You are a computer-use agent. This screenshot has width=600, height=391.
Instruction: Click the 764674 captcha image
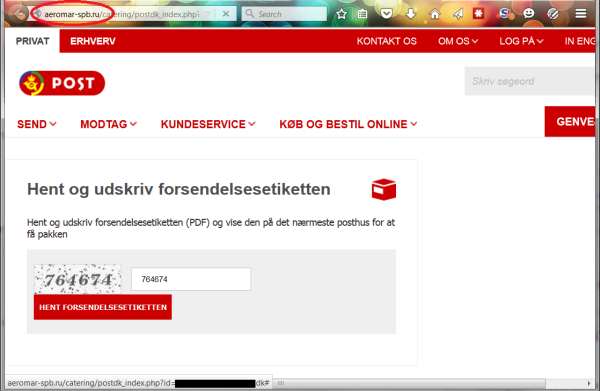pyautogui.click(x=78, y=279)
